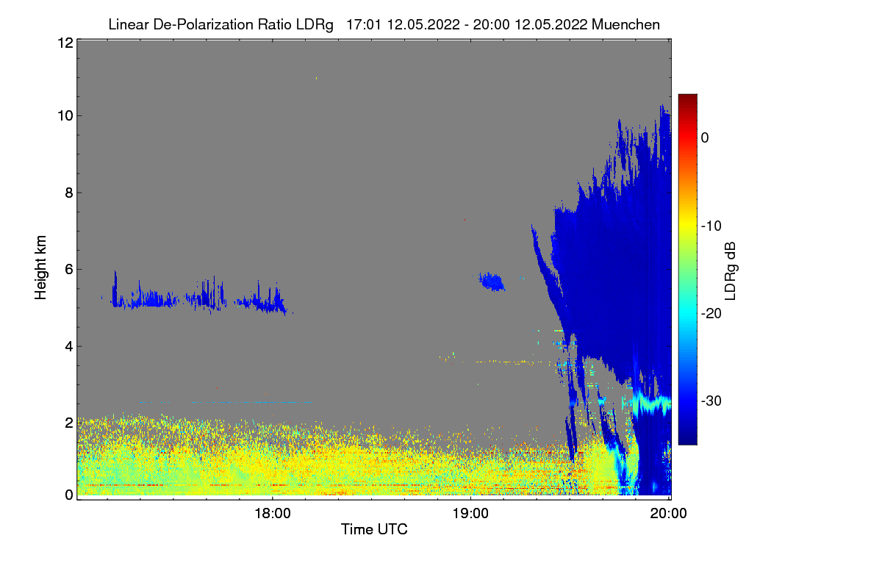Viewport: 882px width, 588px height.
Task: Click the '2' height tick label
Action: pos(68,422)
